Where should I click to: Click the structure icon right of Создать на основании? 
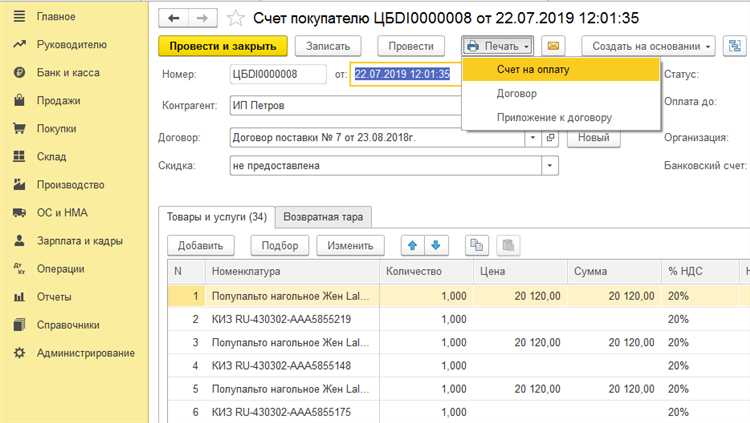[735, 46]
